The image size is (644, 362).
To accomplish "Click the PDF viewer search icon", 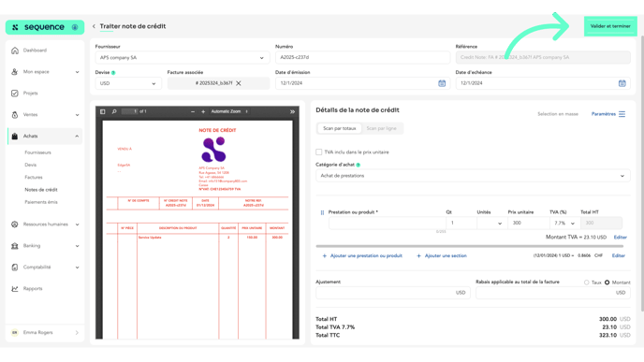I will click(x=114, y=111).
